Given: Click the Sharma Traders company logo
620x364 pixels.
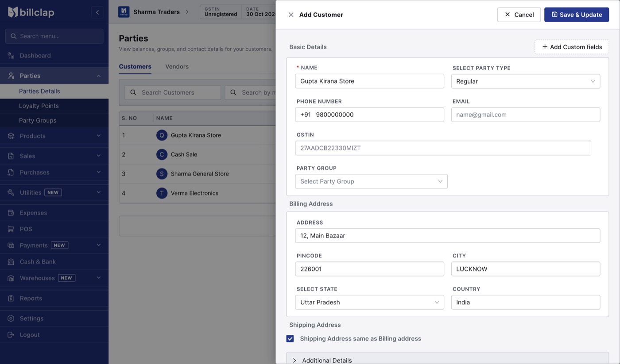Looking at the screenshot, I should 124,12.
